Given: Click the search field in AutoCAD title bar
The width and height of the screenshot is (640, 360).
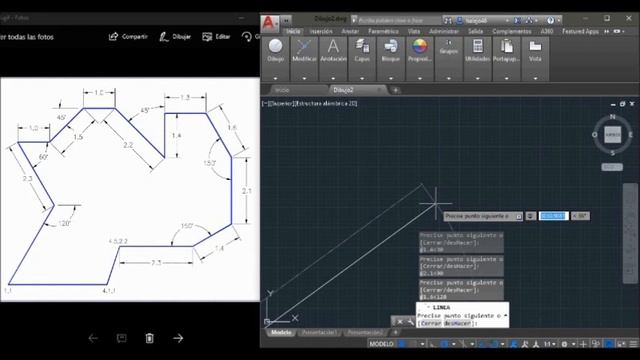Looking at the screenshot, I should coord(396,20).
